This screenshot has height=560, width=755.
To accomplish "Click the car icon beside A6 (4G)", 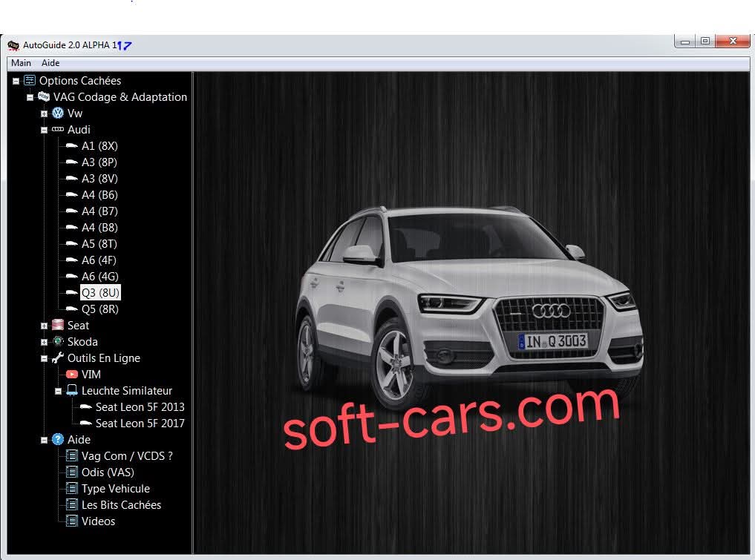I will click(72, 276).
